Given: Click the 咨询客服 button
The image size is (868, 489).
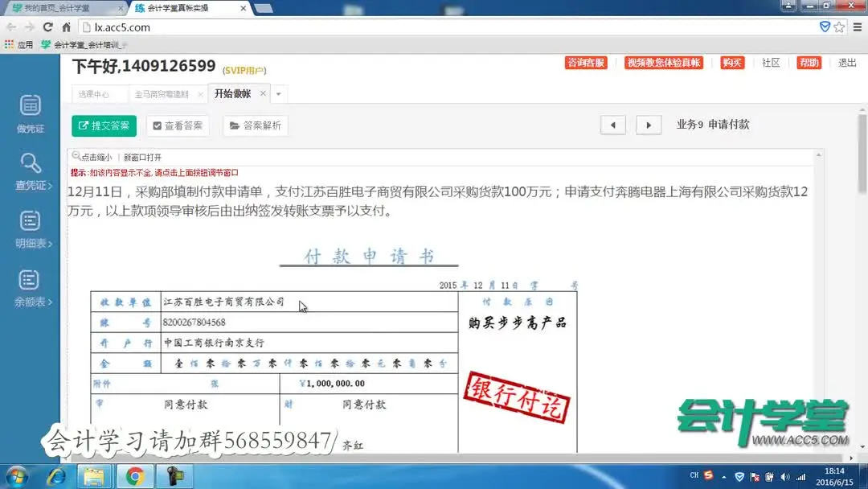Looking at the screenshot, I should 586,63.
